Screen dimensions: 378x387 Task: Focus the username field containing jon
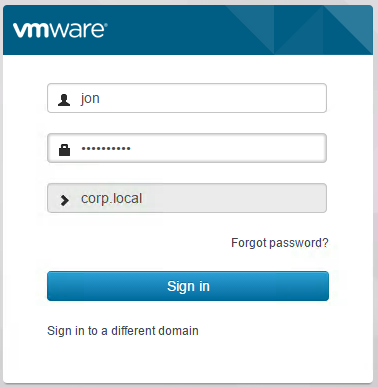(187, 98)
